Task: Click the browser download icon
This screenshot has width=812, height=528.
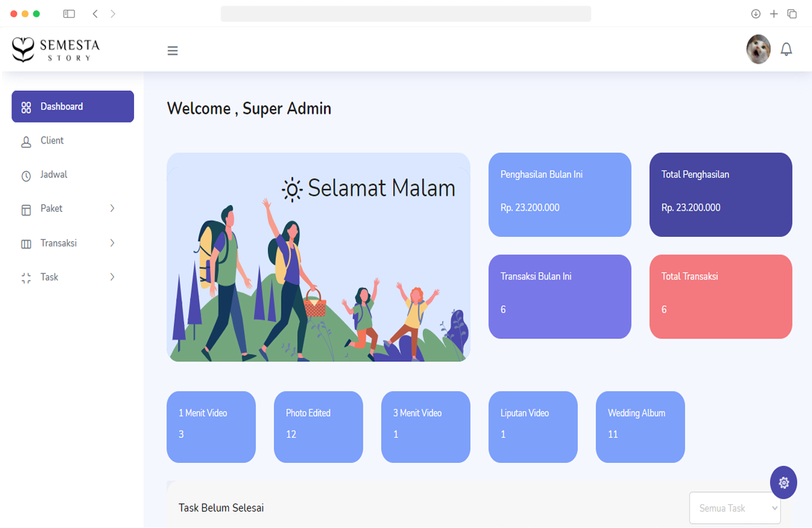Action: tap(756, 14)
